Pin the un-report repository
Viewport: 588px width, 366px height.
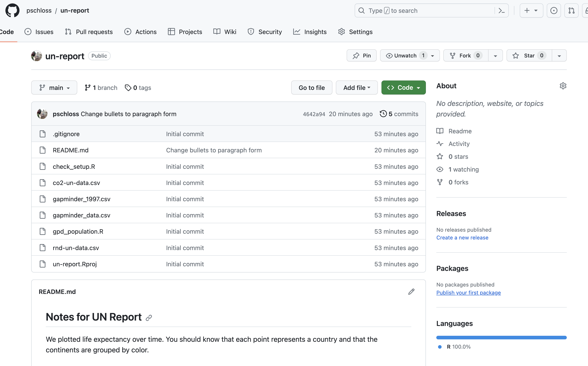(x=361, y=56)
